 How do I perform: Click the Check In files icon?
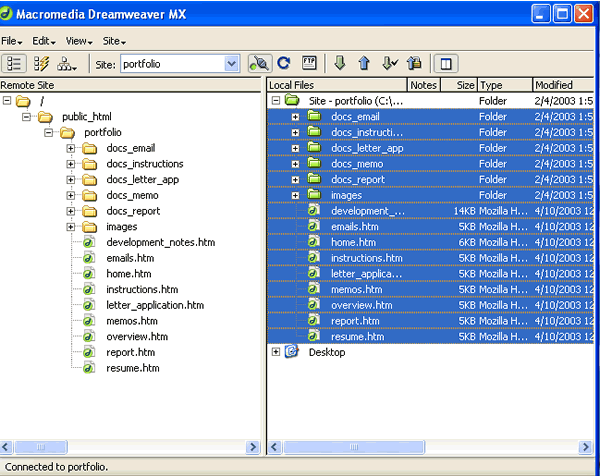coord(413,63)
